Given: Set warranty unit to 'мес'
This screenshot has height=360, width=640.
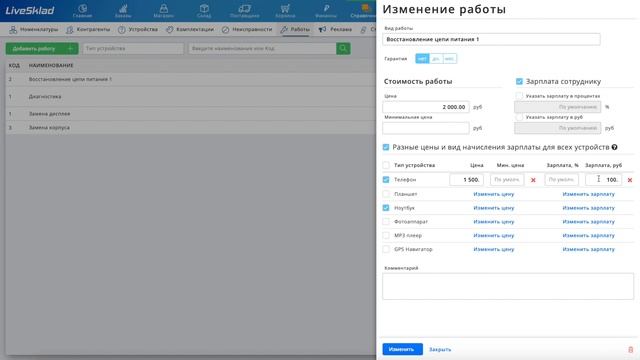Looking at the screenshot, I should point(449,59).
